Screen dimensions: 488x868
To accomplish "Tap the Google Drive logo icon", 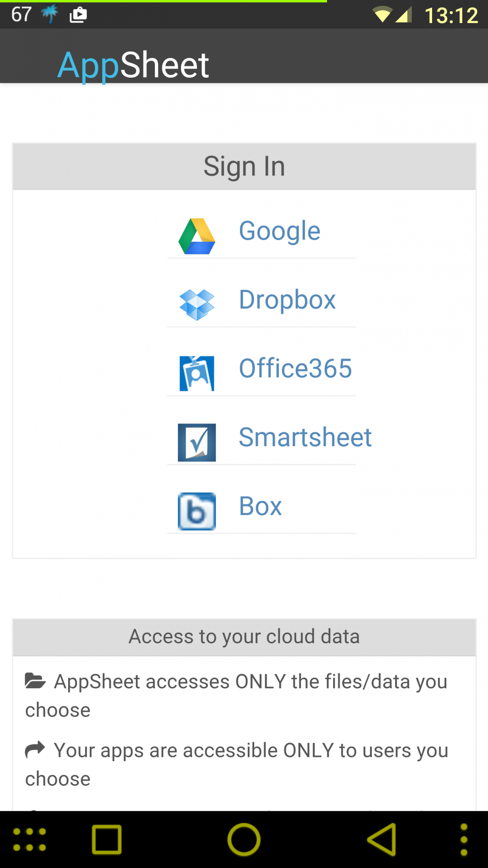I will pyautogui.click(x=197, y=236).
